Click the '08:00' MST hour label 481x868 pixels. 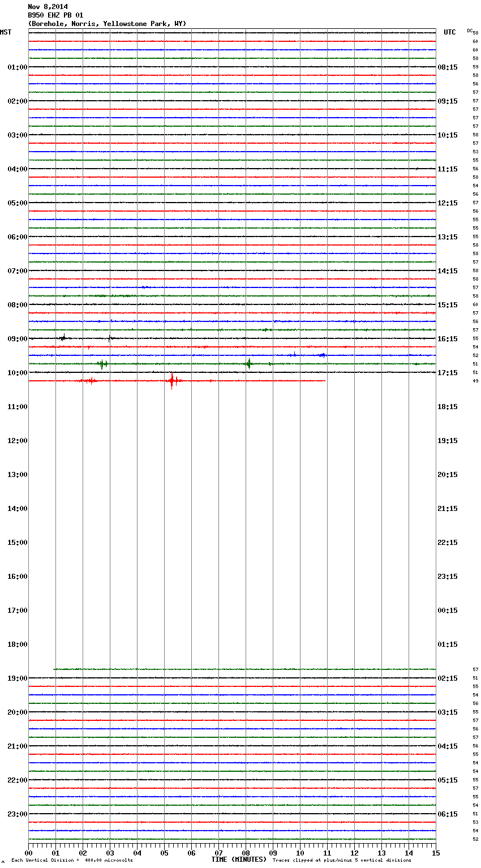18,305
